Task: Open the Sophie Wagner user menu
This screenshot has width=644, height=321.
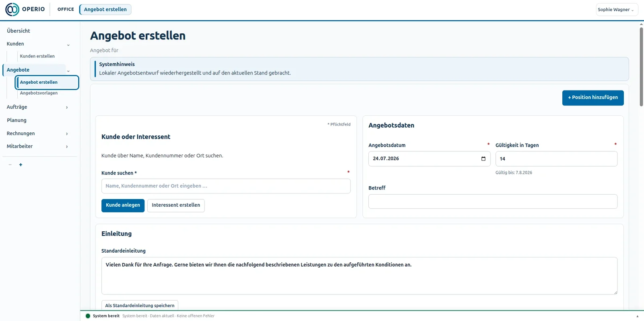Action: tap(617, 10)
